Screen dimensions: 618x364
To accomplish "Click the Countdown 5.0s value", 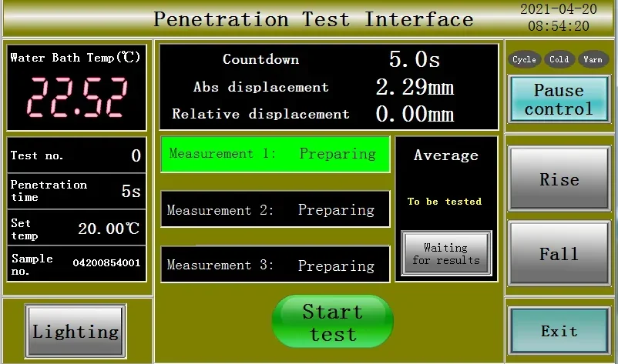I will click(414, 59).
